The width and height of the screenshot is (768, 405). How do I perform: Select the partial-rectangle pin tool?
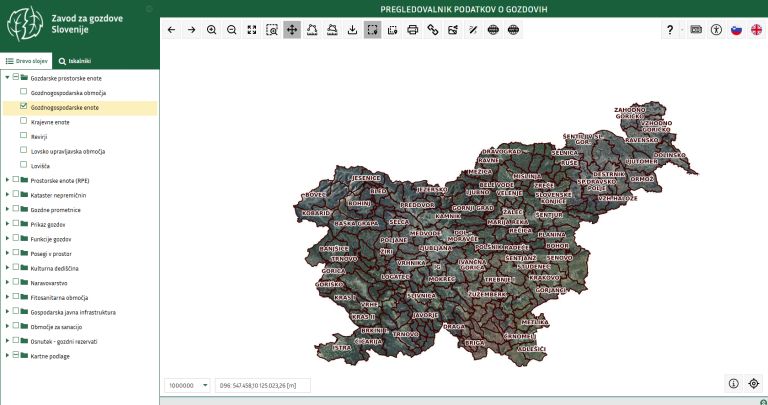point(392,30)
